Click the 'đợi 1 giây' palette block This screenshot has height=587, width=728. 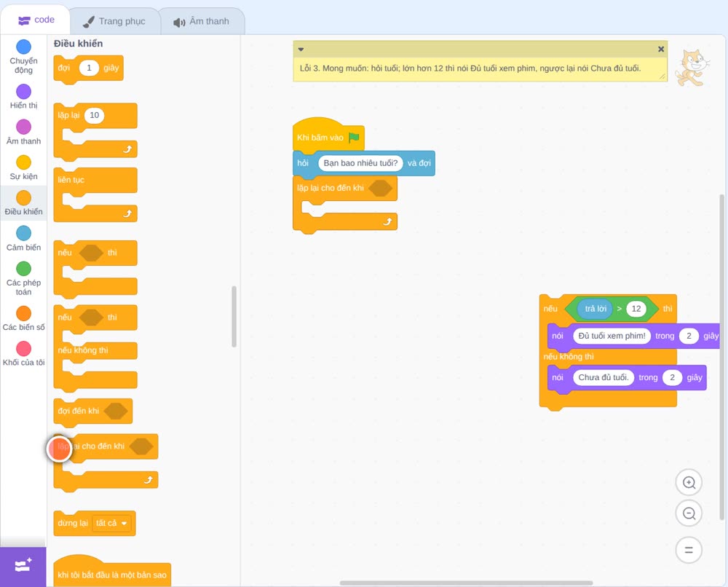pos(89,69)
